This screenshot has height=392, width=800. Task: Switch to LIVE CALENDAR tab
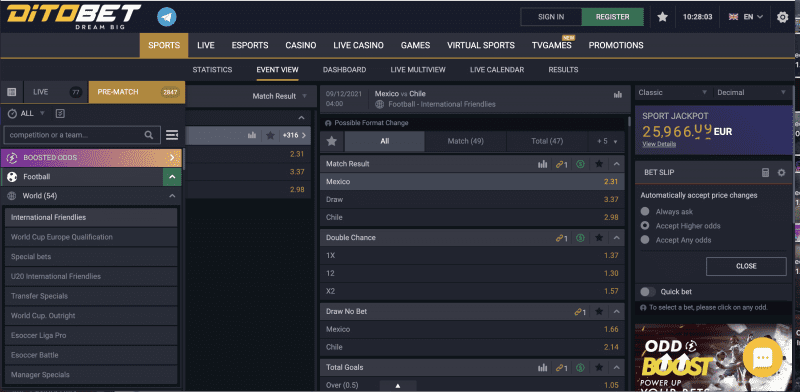pos(497,69)
